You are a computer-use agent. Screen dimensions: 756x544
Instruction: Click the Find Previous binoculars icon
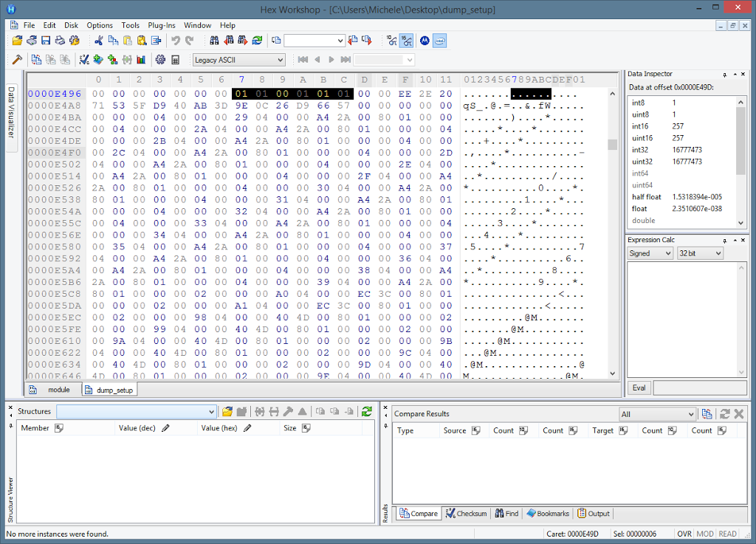(229, 41)
